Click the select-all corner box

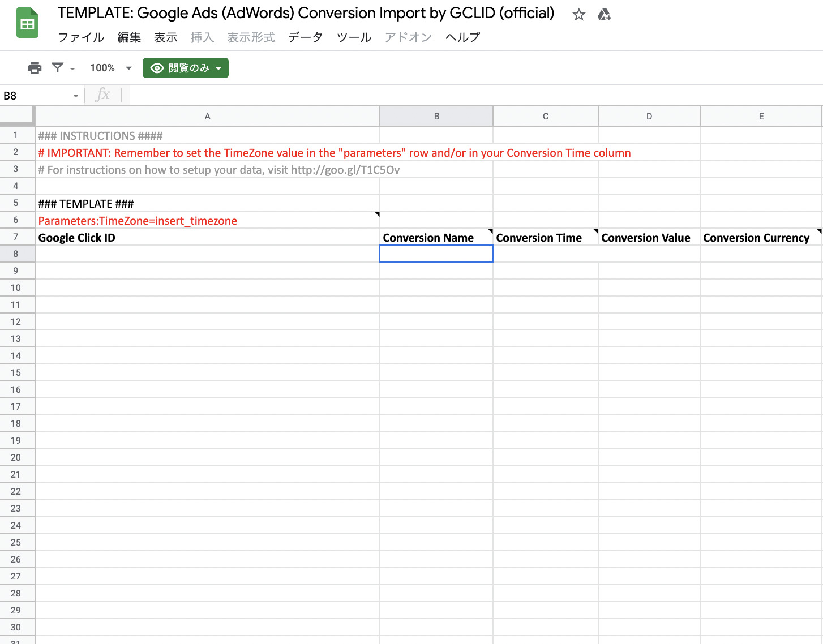click(x=17, y=115)
